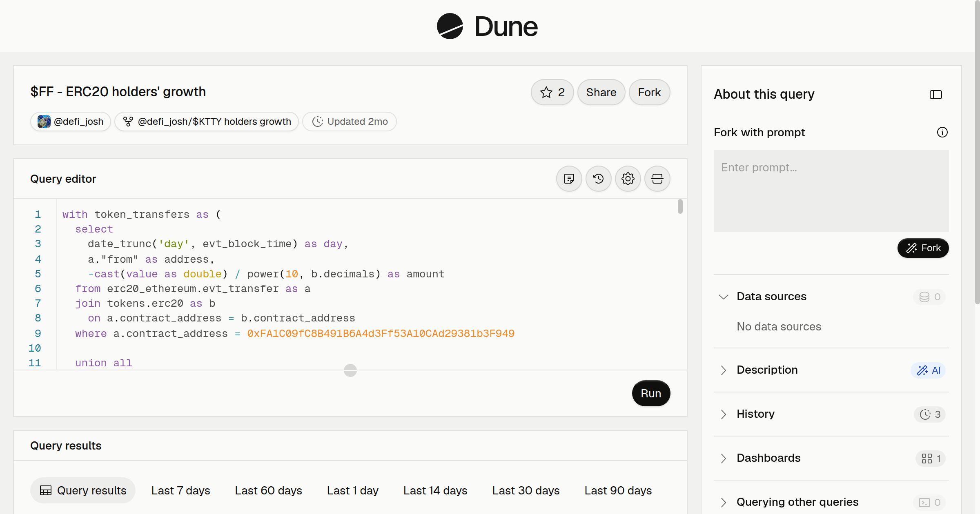Switch to Last 14 days tab

[x=435, y=490]
